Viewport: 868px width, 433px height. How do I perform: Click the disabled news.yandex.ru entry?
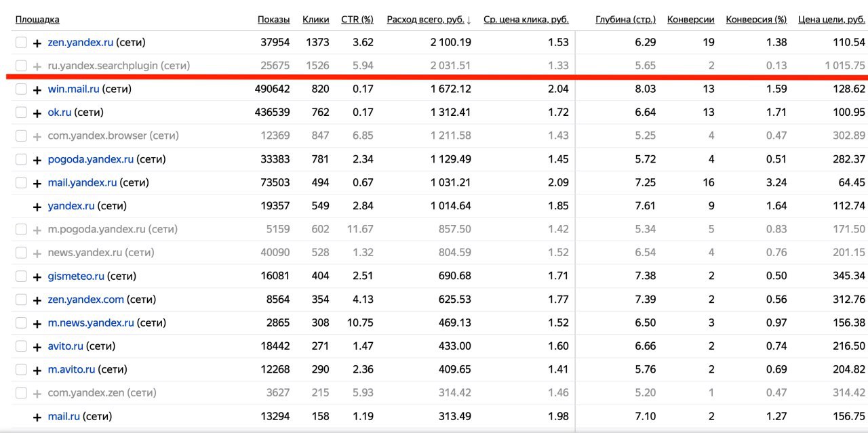coord(101,252)
